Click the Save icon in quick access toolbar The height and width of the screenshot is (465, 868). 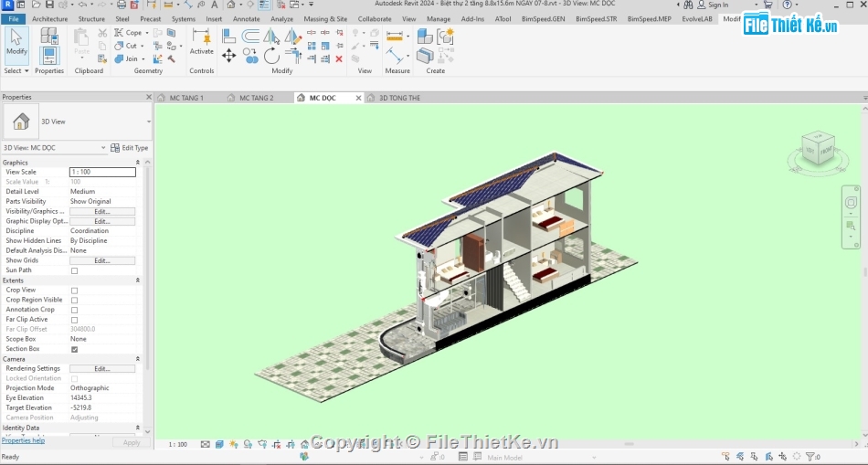(49, 5)
